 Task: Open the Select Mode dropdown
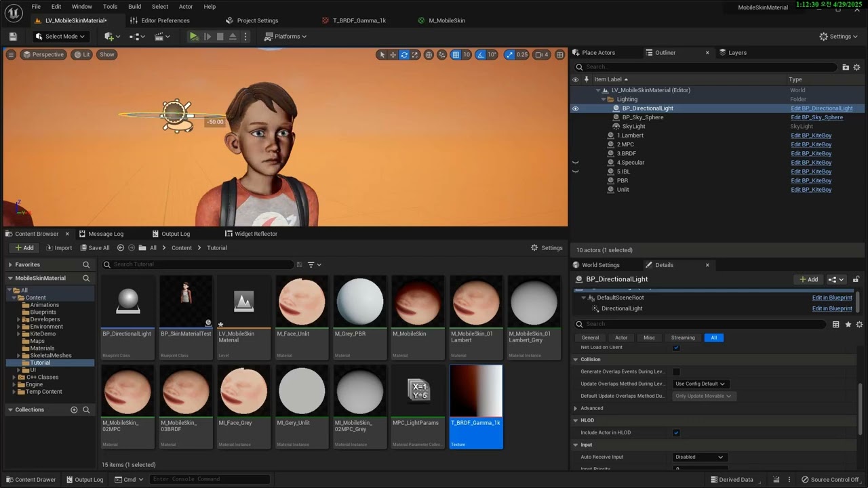click(60, 37)
